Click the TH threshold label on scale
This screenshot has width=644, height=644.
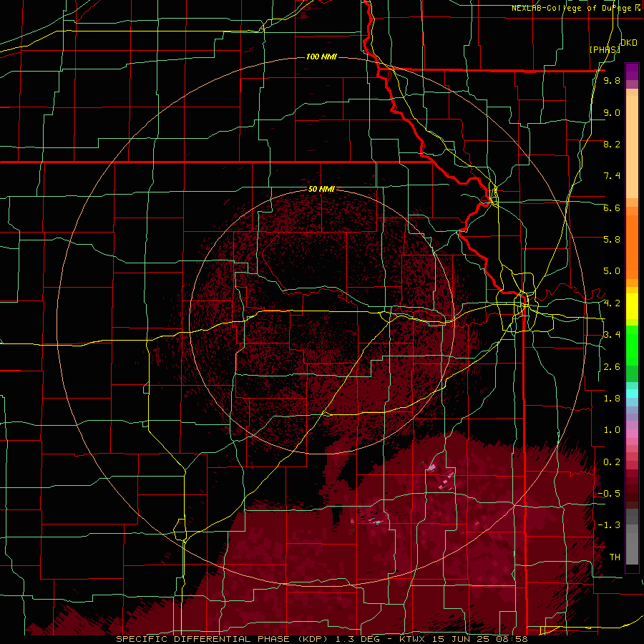click(x=615, y=557)
